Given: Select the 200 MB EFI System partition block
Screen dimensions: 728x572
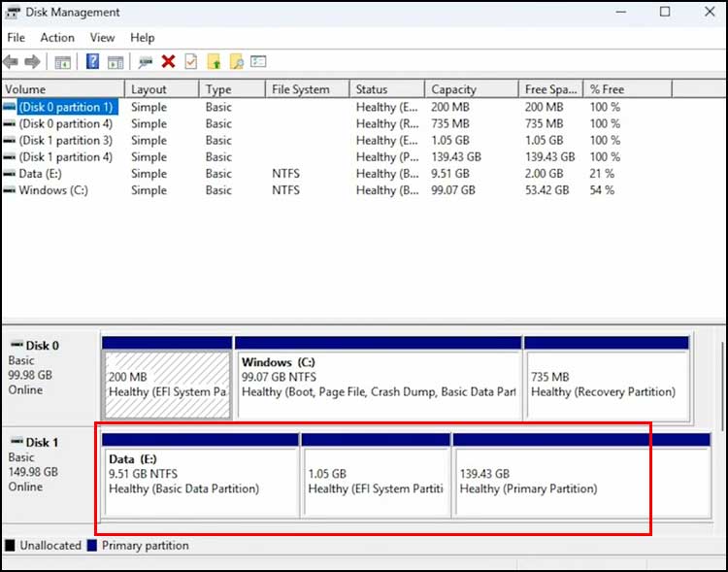Looking at the screenshot, I should coord(167,378).
